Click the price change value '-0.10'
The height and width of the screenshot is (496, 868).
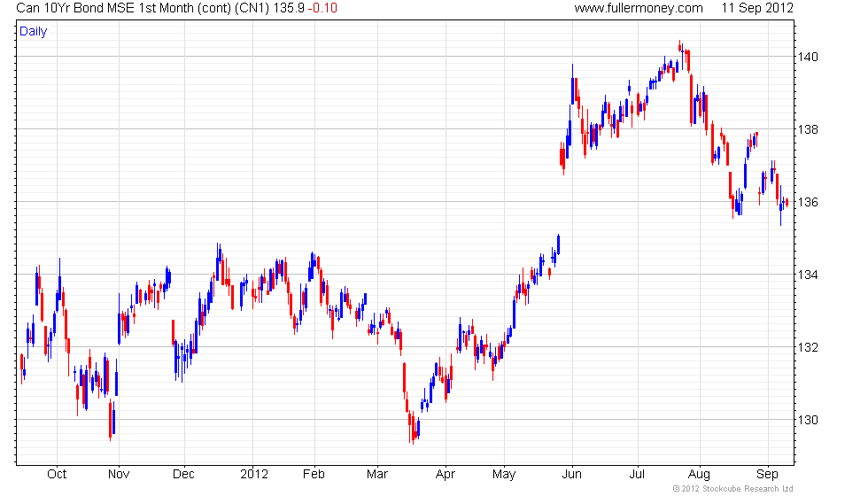[322, 8]
